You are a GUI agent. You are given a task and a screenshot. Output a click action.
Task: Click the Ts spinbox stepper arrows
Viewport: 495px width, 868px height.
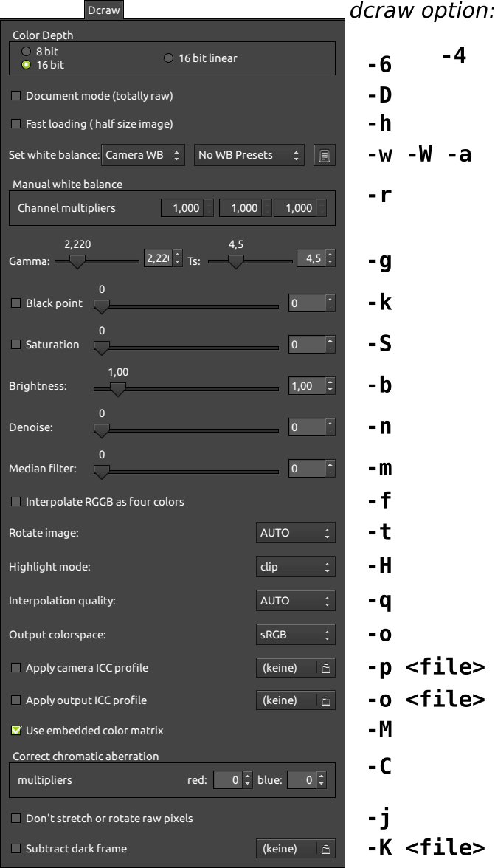[330, 258]
